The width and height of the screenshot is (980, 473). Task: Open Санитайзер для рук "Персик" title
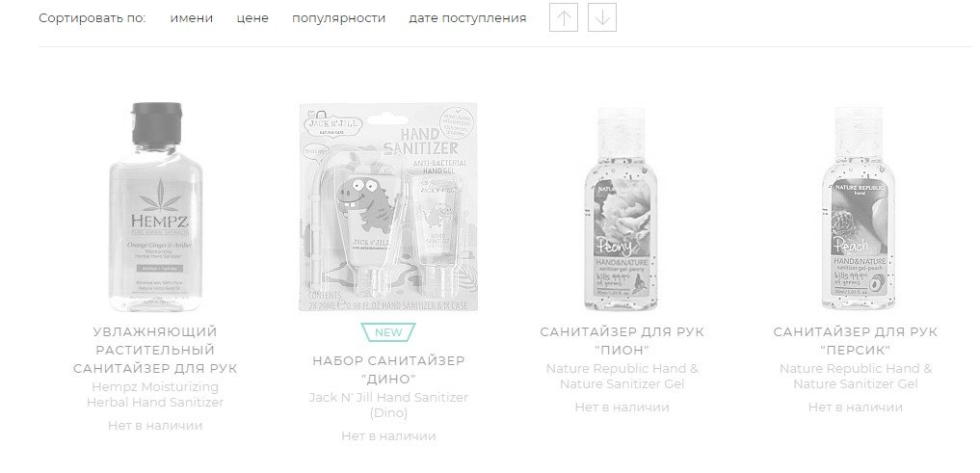pyautogui.click(x=855, y=340)
